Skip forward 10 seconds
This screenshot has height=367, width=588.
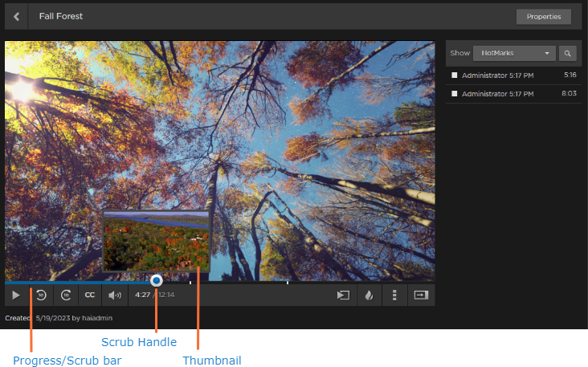tap(66, 295)
